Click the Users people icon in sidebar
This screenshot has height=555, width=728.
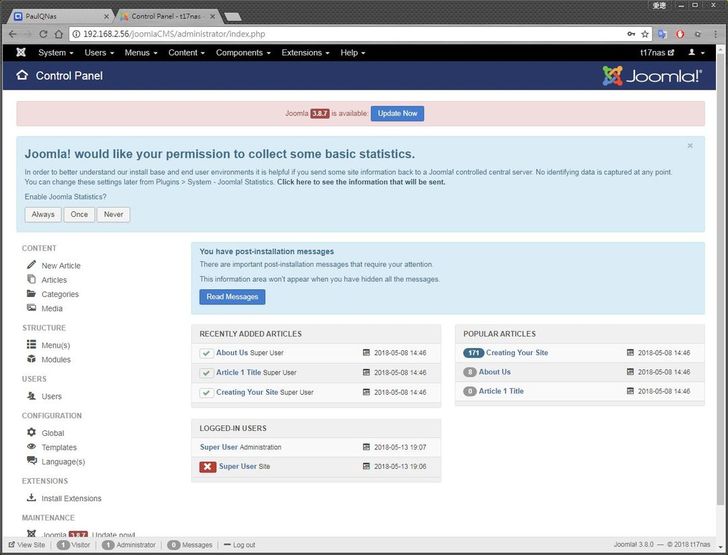31,396
